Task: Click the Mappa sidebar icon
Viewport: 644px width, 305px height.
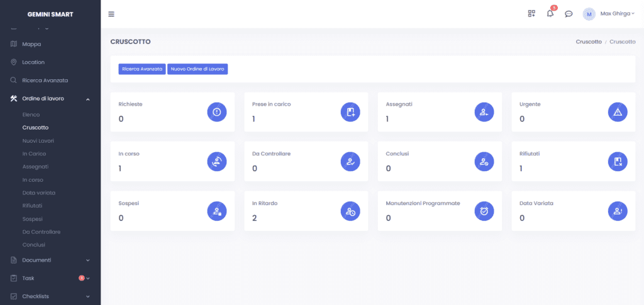Action: [x=14, y=44]
